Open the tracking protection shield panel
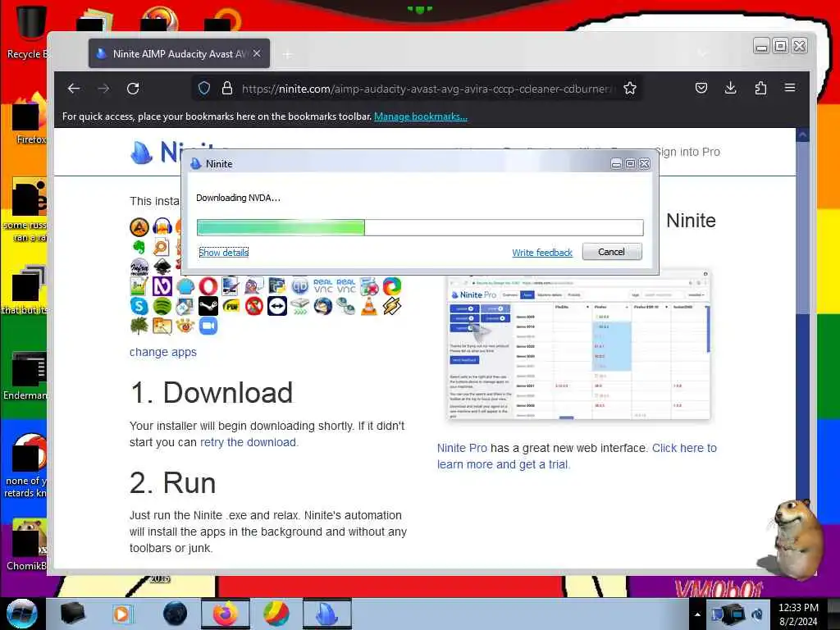Viewport: 840px width, 630px height. [204, 89]
